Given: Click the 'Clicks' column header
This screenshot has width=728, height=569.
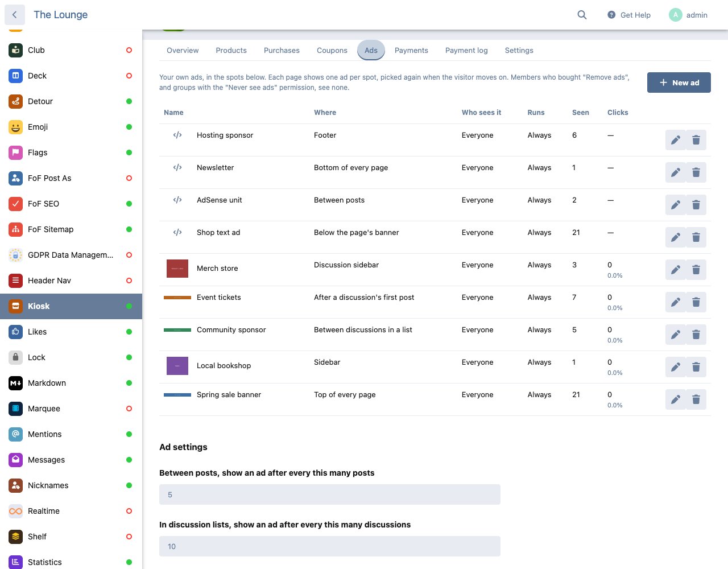Looking at the screenshot, I should pos(618,113).
